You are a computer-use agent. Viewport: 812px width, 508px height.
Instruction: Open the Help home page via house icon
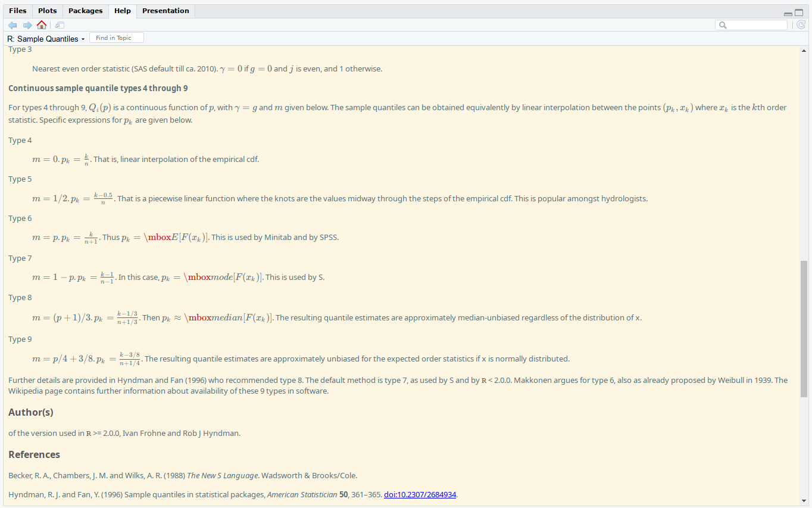click(x=41, y=24)
